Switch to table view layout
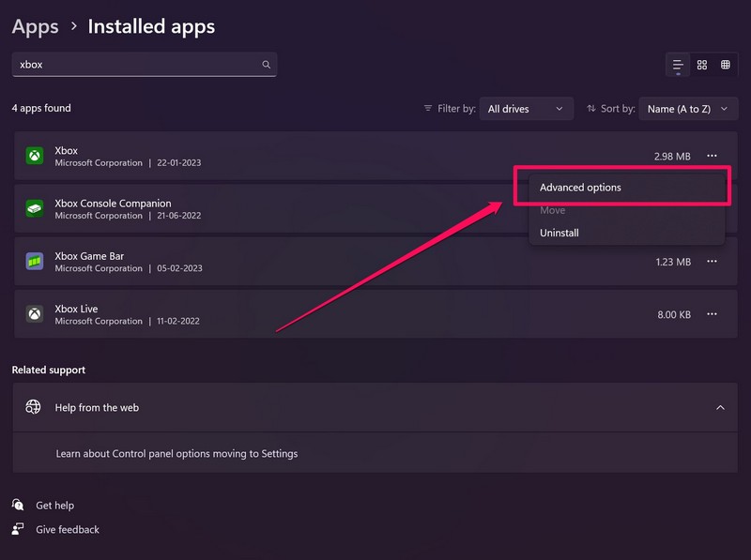Screen dimensions: 751x560 pos(726,65)
